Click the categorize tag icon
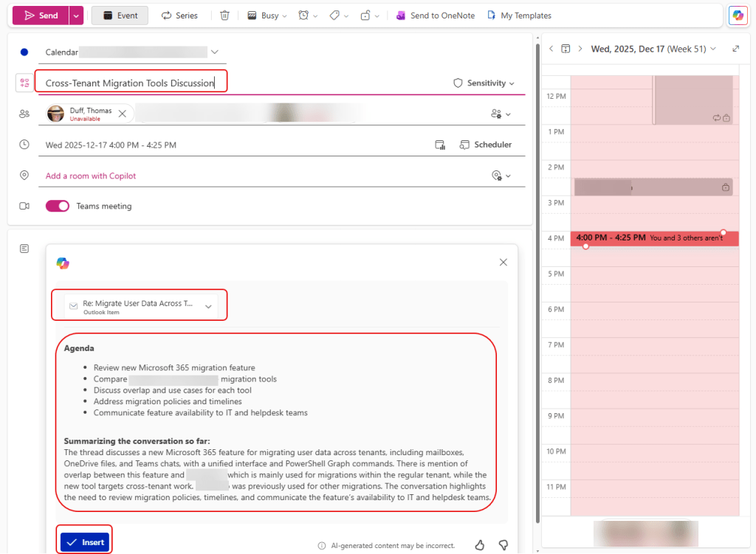The width and height of the screenshot is (756, 554). [334, 15]
